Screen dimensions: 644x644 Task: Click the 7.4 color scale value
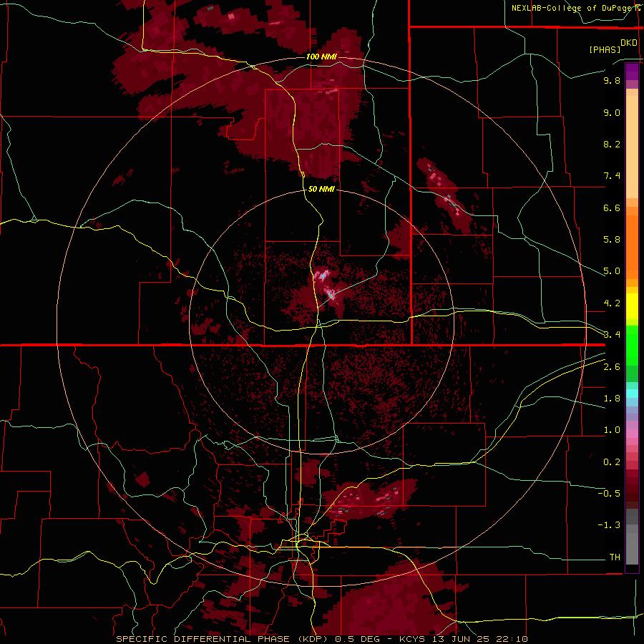click(612, 176)
